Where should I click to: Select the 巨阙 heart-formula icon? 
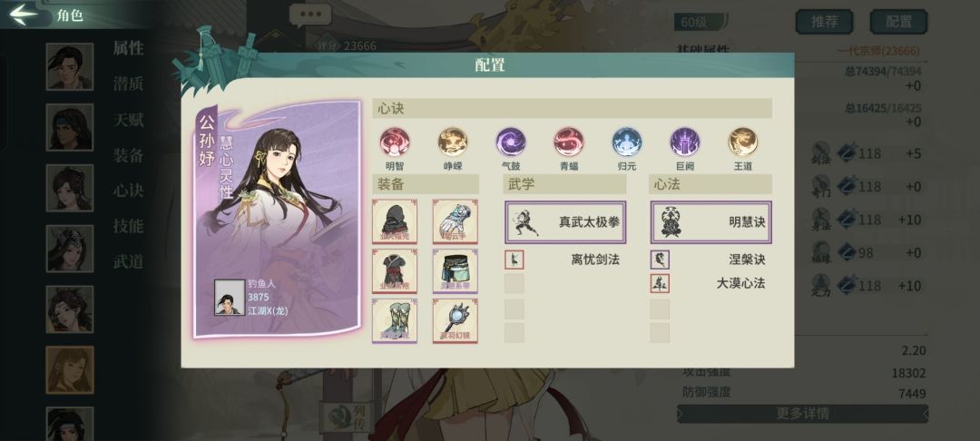[x=685, y=142]
